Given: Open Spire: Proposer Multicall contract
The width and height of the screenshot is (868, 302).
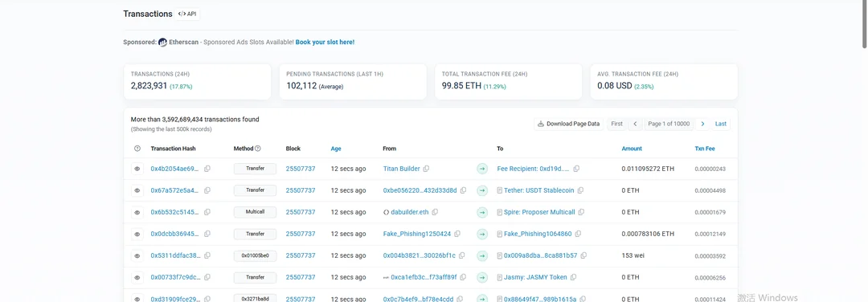Looking at the screenshot, I should tap(540, 212).
